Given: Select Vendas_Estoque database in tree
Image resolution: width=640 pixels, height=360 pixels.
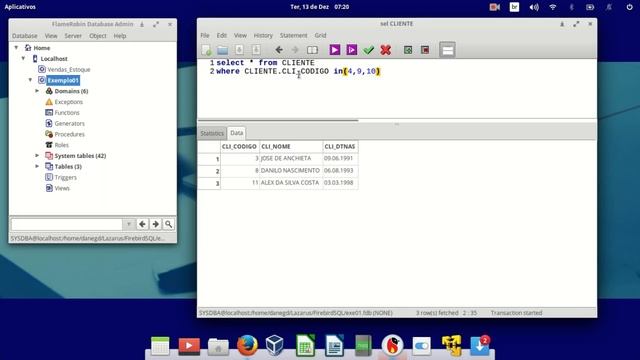Looking at the screenshot, I should (x=69, y=69).
